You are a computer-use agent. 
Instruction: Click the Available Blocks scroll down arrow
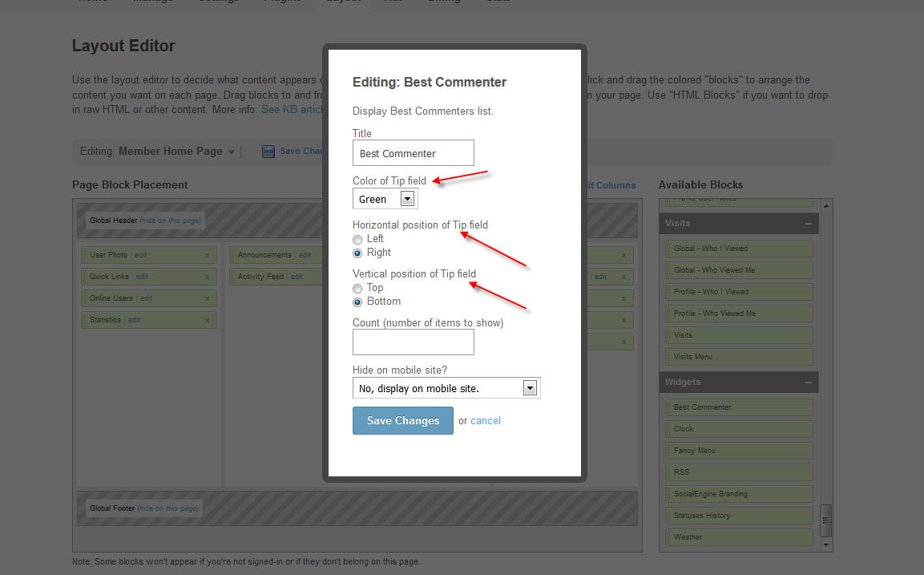[x=826, y=545]
